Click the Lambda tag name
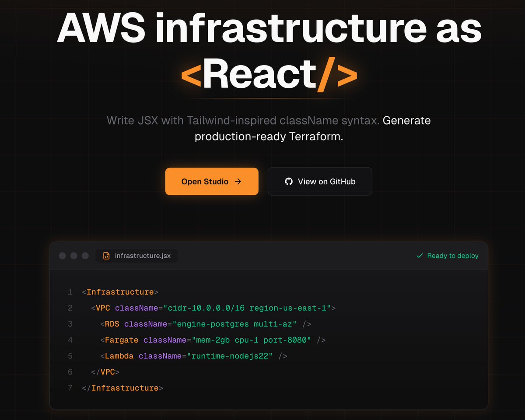Image resolution: width=525 pixels, height=420 pixels. point(119,356)
